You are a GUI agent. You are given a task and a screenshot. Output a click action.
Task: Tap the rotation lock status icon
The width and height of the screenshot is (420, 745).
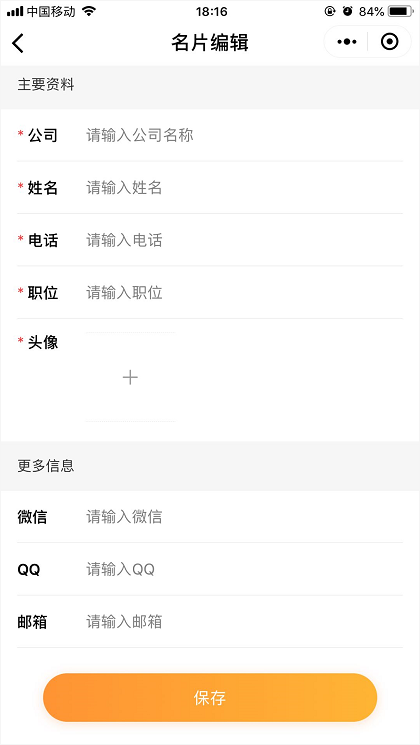(x=330, y=11)
